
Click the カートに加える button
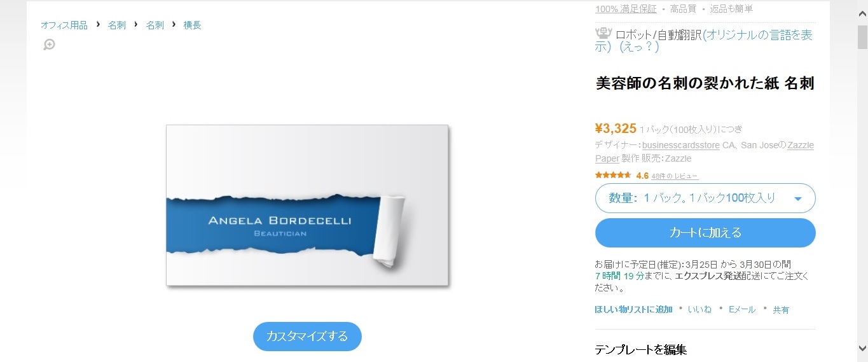705,233
